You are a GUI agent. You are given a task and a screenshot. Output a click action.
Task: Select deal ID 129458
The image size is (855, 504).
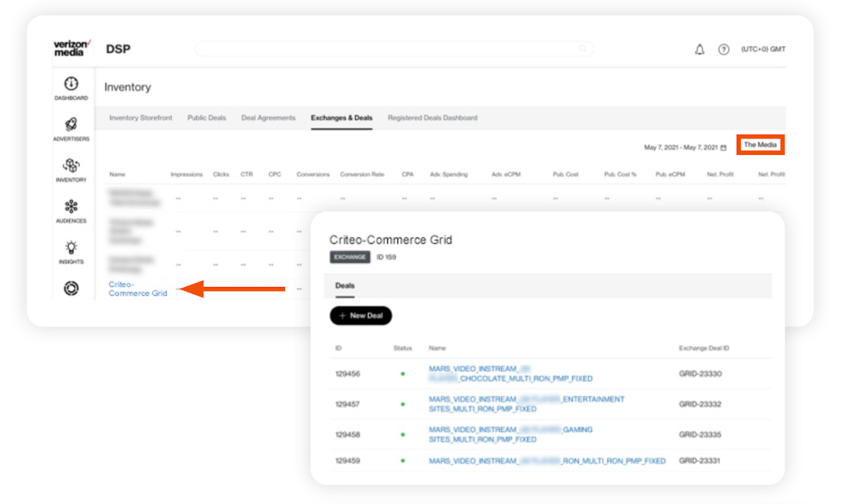(347, 435)
